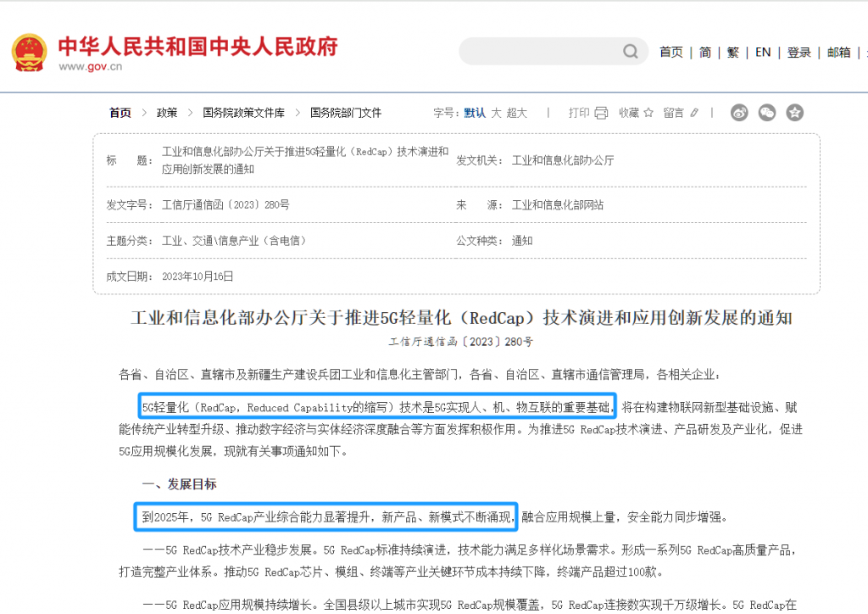This screenshot has height=614, width=868.
Task: Click the 打印 print text button
Action: pos(579,113)
